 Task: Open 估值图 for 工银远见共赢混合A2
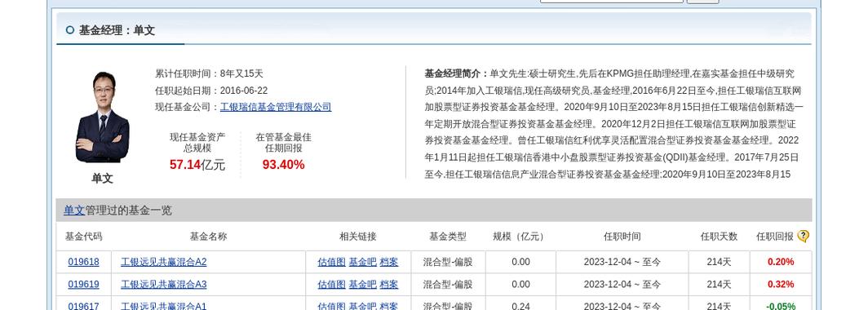pyautogui.click(x=331, y=262)
